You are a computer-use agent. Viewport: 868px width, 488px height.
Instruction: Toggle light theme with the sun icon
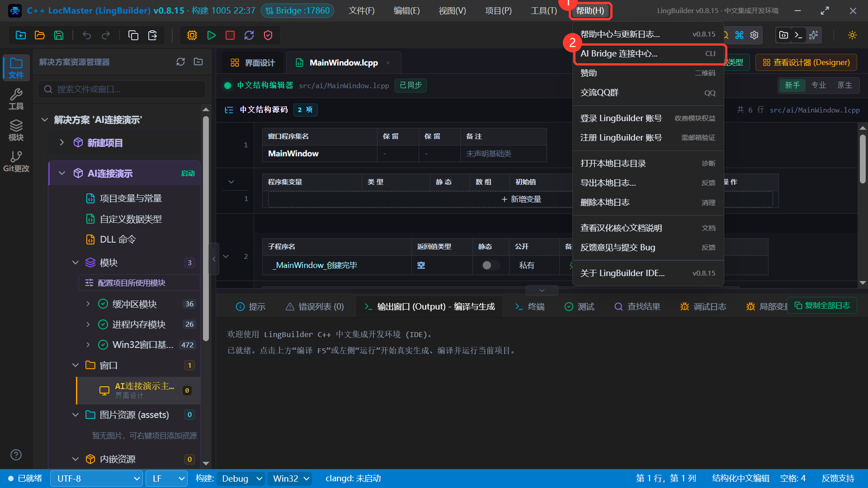pos(853,35)
